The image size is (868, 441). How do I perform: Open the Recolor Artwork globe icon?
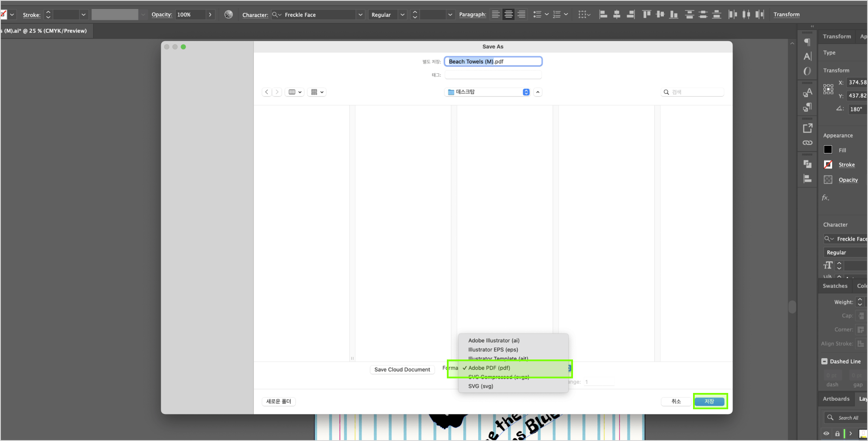pyautogui.click(x=229, y=15)
